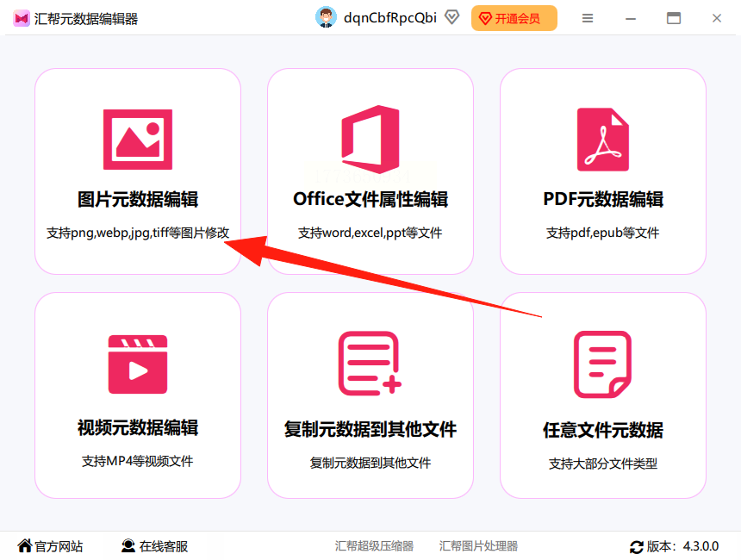
Task: Open the hamburger menu in title bar
Action: [x=588, y=18]
